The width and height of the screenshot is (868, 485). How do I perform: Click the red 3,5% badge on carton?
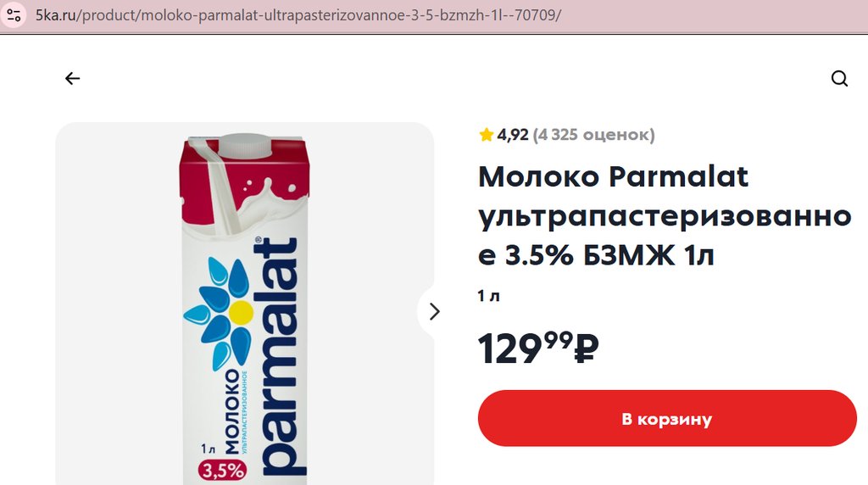click(x=223, y=470)
